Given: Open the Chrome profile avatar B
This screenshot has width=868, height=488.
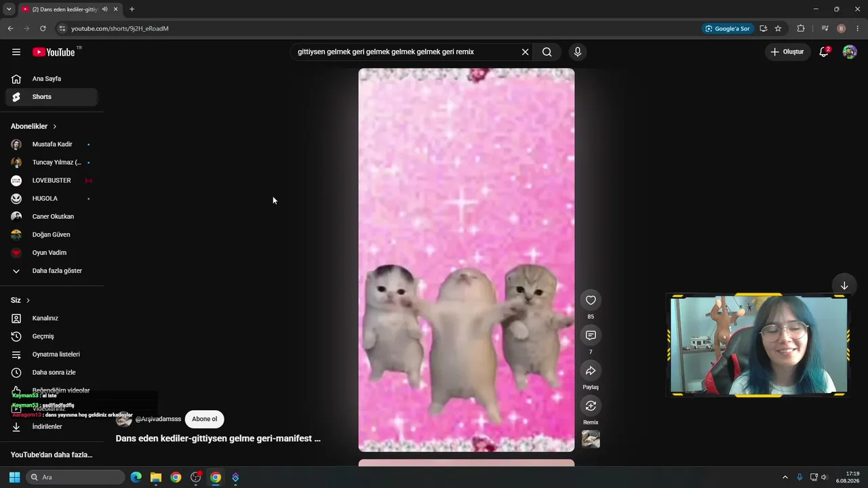Looking at the screenshot, I should pyautogui.click(x=842, y=28).
